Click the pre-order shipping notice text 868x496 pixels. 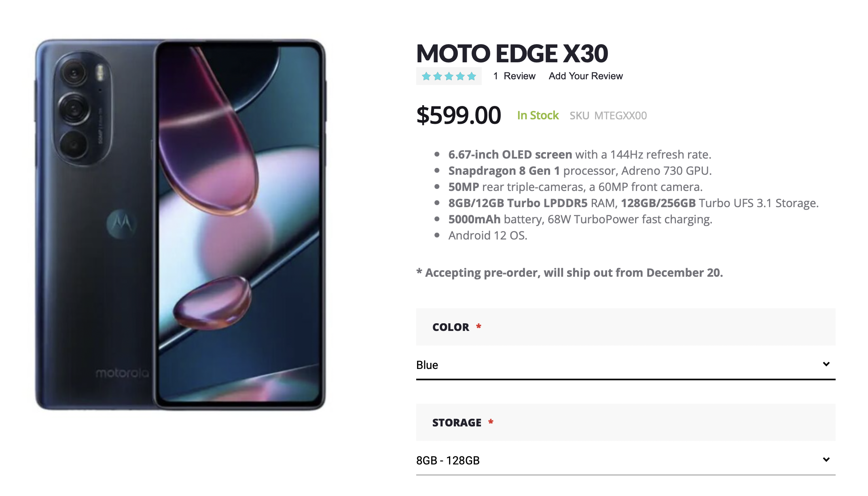click(x=569, y=273)
